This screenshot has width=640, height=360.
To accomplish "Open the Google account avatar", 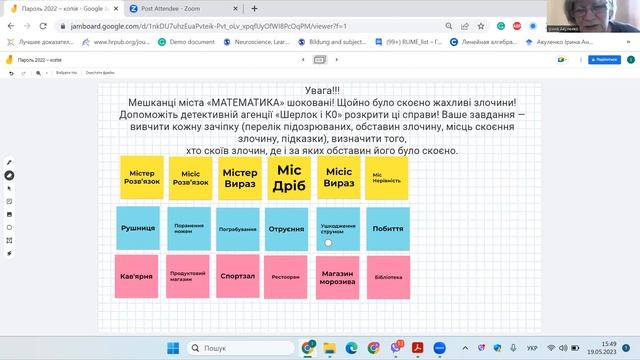I will coord(631,60).
